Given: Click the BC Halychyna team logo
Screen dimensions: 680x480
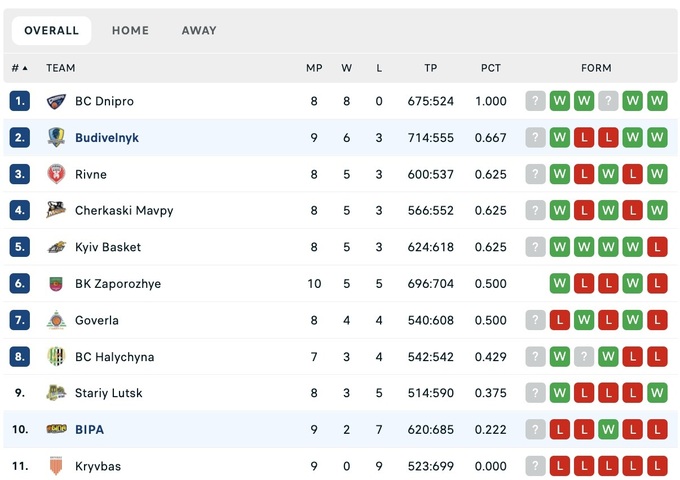Looking at the screenshot, I should click(56, 357).
